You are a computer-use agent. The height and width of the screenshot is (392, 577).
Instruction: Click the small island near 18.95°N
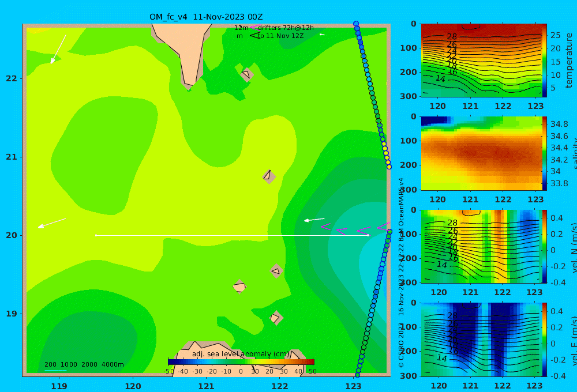(x=276, y=318)
